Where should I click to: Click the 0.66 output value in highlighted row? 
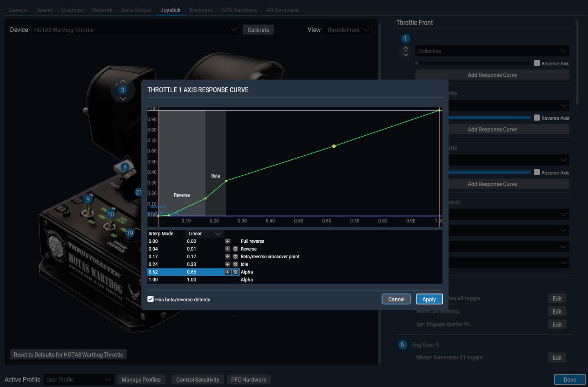pyautogui.click(x=192, y=272)
